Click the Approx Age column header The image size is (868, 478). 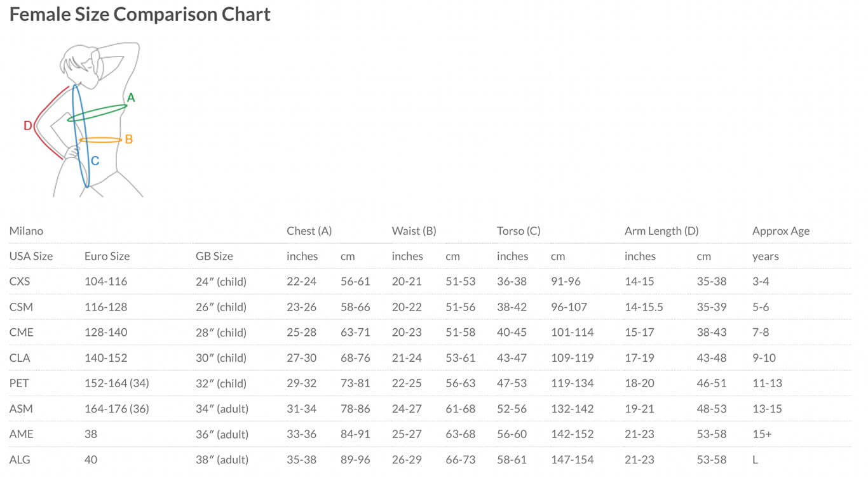pos(781,231)
